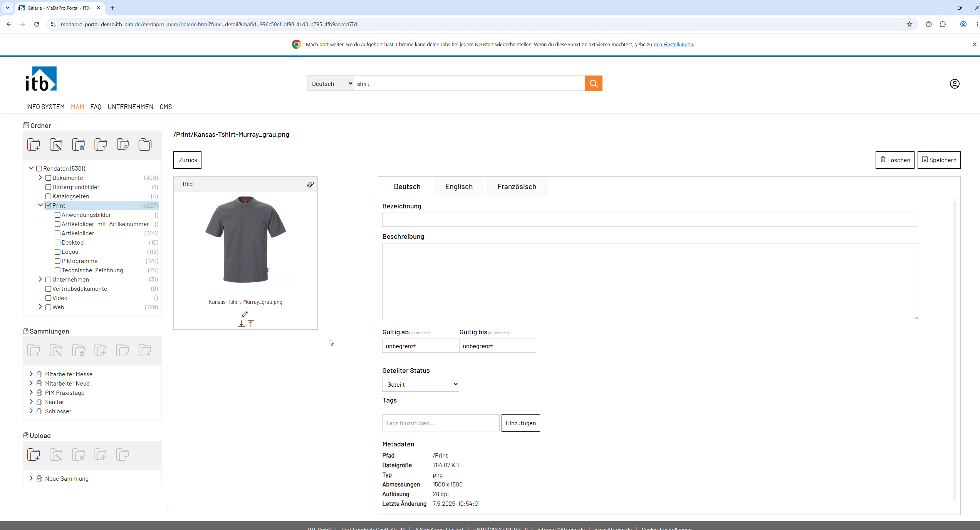Viewport: 980px width, 530px height.
Task: Open the user account icon in the header
Action: pos(955,84)
